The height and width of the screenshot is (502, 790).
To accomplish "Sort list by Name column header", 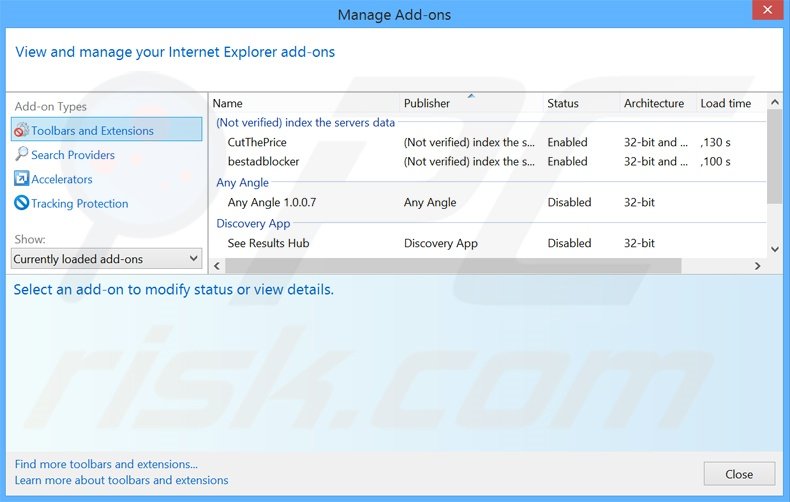I will (x=305, y=103).
